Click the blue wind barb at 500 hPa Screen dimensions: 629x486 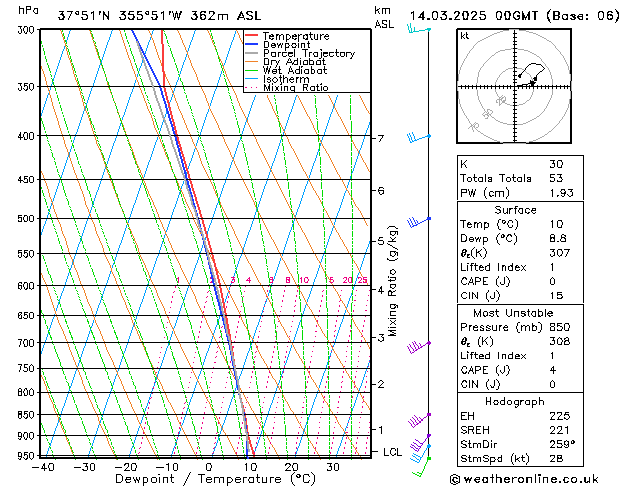pyautogui.click(x=419, y=222)
